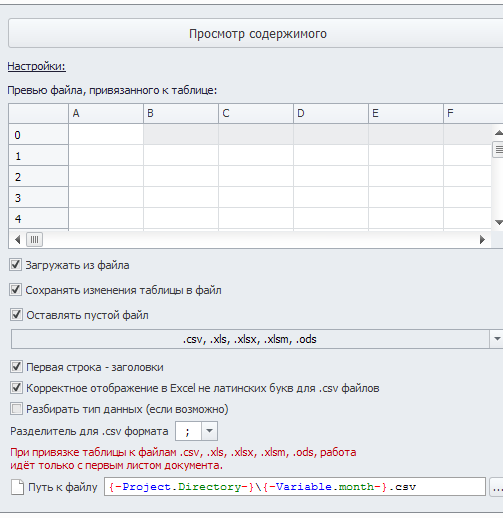This screenshot has width=503, height=518.
Task: Select row 2 header in preview table
Action: (x=38, y=176)
